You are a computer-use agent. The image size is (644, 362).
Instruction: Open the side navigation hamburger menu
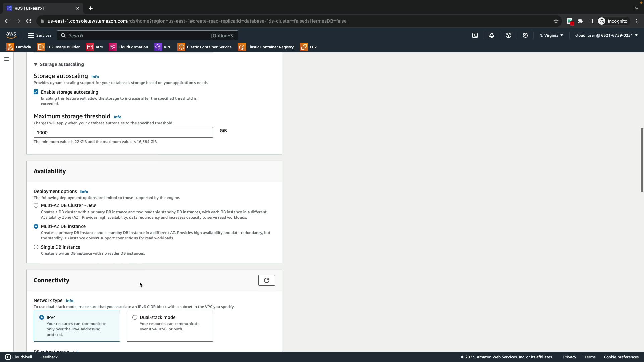6,59
